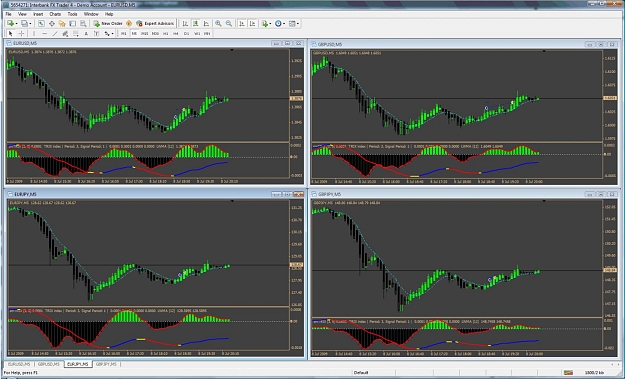The height and width of the screenshot is (379, 625).
Task: Click the GBPUSD,M5 chart window title bar
Action: [x=465, y=44]
